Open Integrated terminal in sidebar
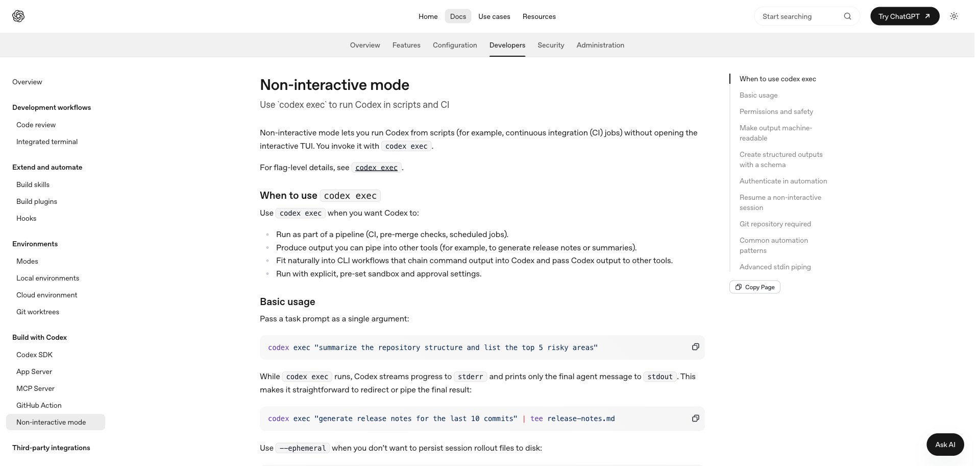 (47, 142)
